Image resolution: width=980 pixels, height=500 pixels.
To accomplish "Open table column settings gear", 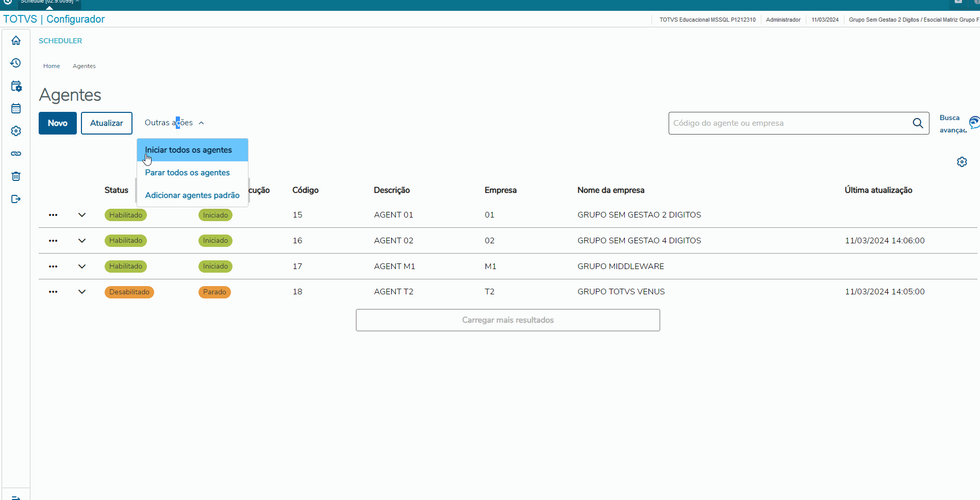I will coord(961,162).
